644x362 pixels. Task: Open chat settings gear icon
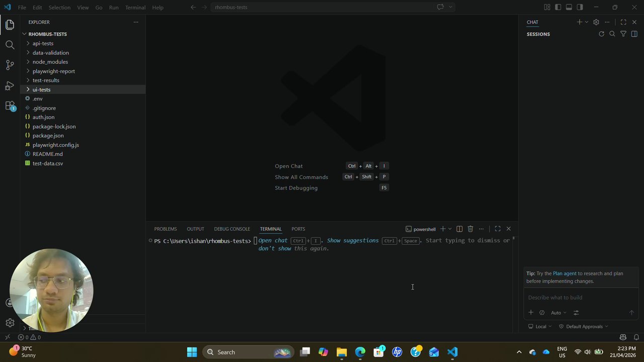[x=596, y=22]
